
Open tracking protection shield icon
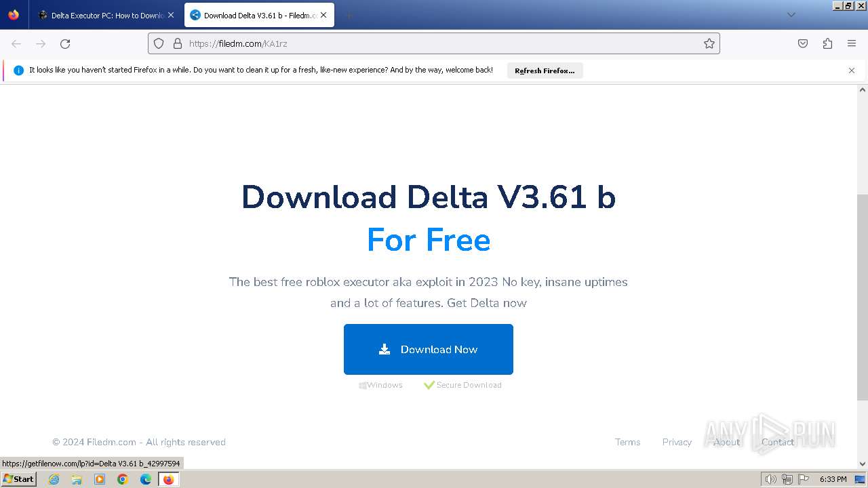point(159,43)
